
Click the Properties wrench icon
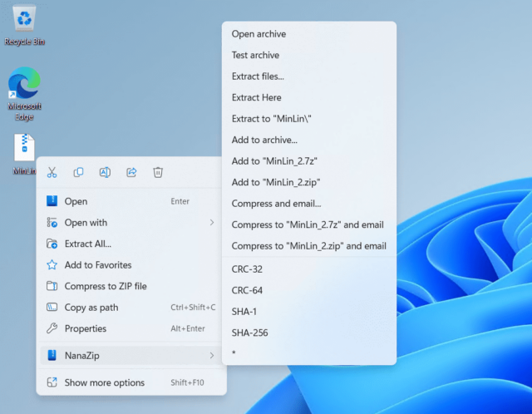pyautogui.click(x=52, y=328)
